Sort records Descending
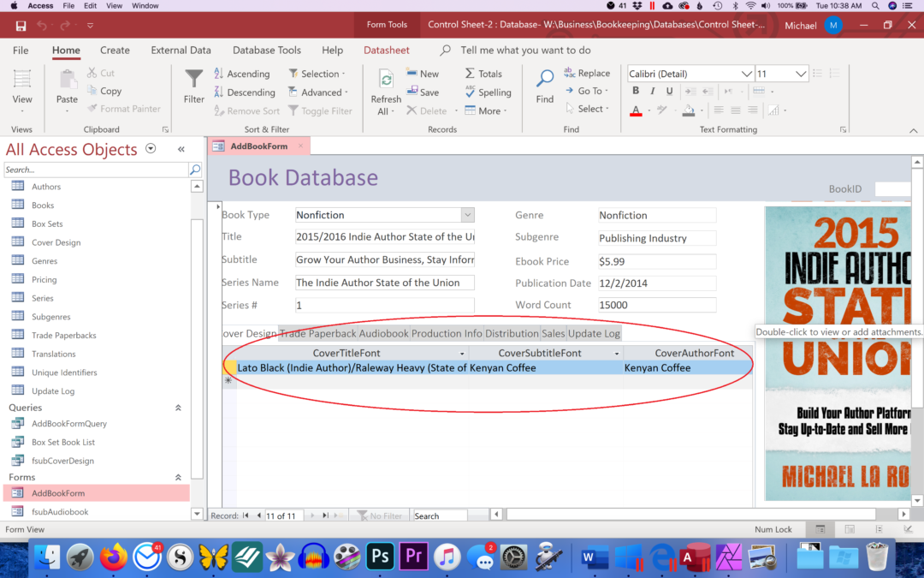The image size is (924, 578). [245, 92]
